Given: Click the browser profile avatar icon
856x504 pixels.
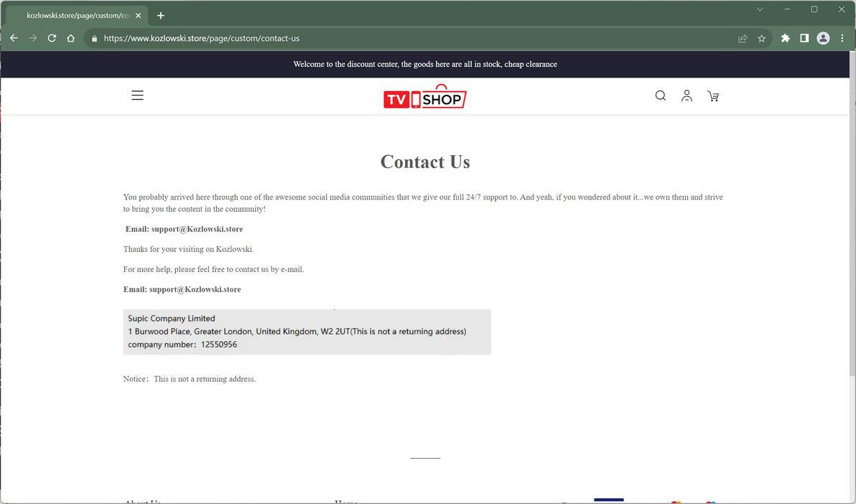Looking at the screenshot, I should coord(823,38).
